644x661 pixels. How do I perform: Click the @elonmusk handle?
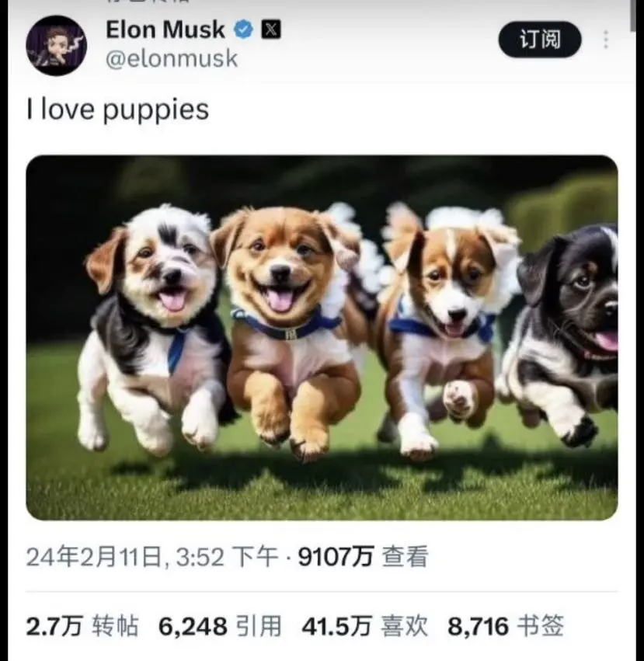(x=172, y=58)
